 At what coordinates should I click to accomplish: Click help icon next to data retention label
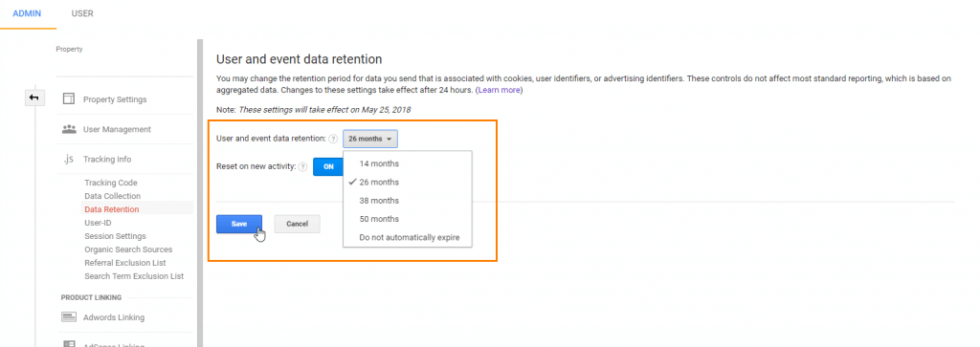333,140
